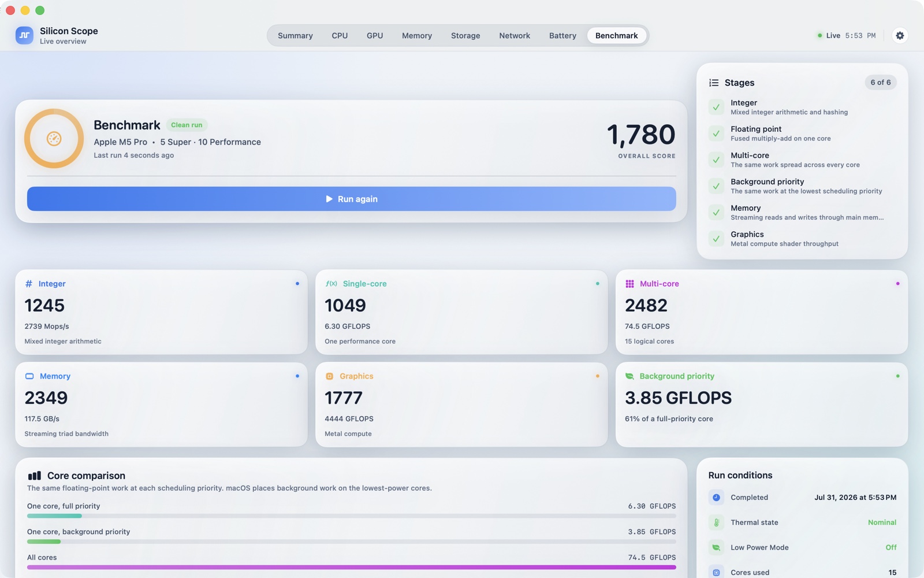This screenshot has height=578, width=924.
Task: Click the Last run 4 seconds ago text
Action: [134, 155]
